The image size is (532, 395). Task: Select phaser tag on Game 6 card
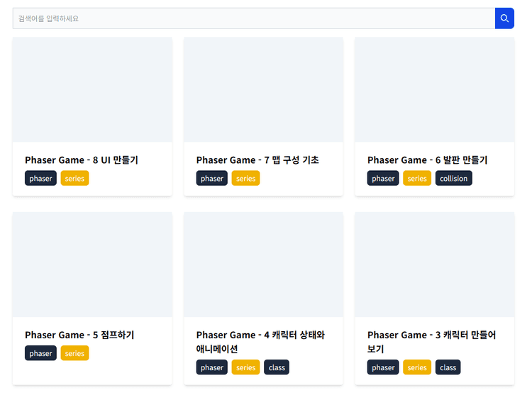click(383, 178)
